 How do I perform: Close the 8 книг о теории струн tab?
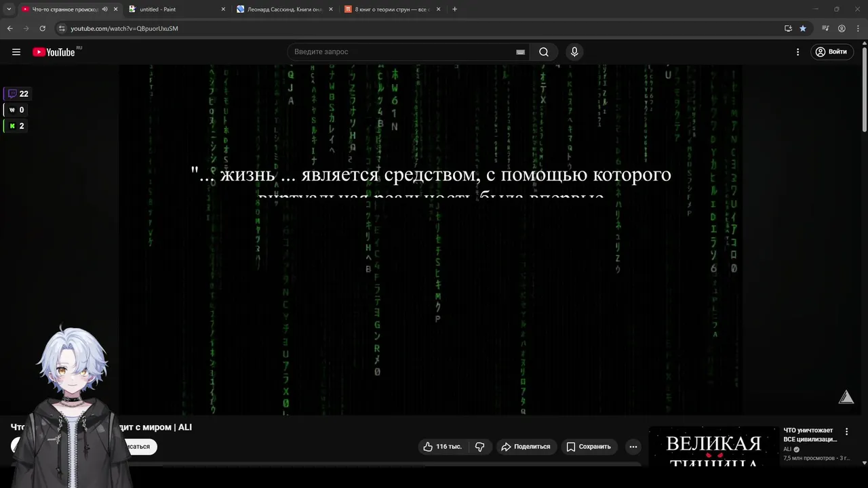point(438,9)
